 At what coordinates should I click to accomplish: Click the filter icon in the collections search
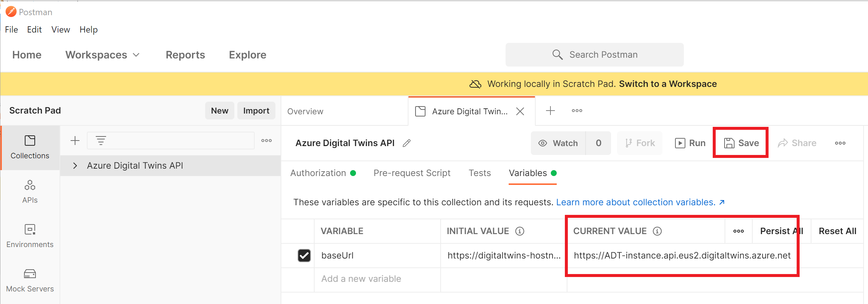click(101, 141)
